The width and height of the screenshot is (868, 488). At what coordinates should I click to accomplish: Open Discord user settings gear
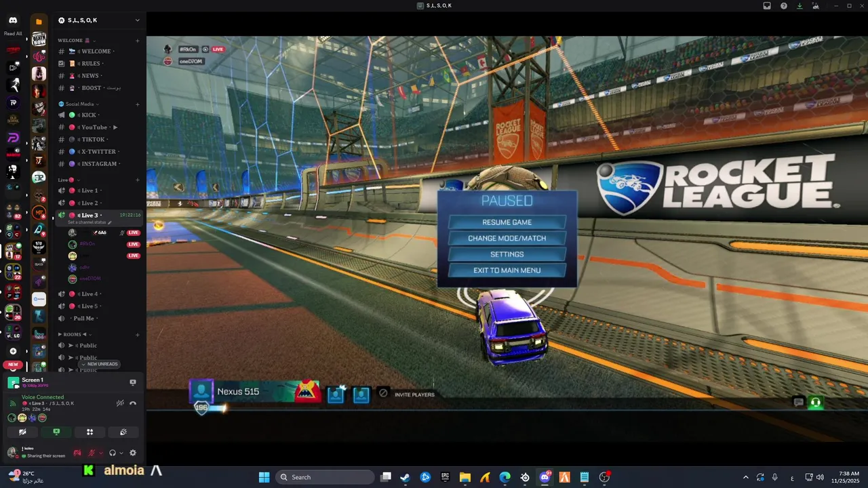[x=133, y=453]
